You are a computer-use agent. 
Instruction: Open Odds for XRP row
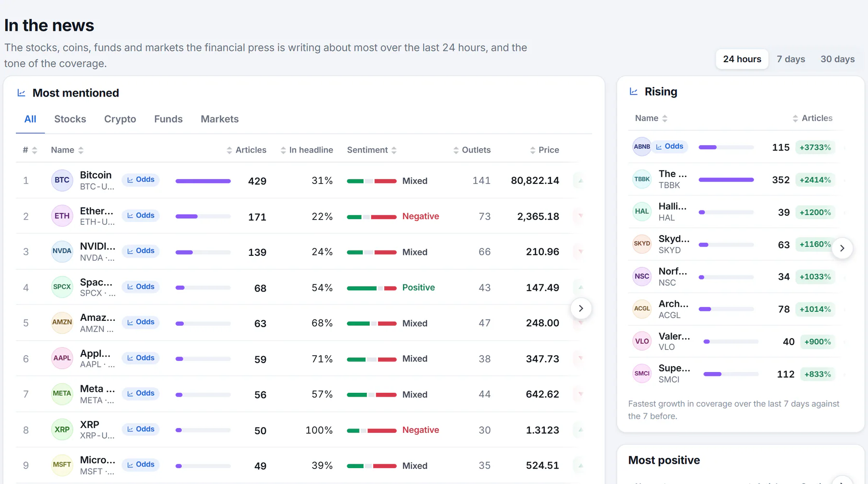point(140,429)
